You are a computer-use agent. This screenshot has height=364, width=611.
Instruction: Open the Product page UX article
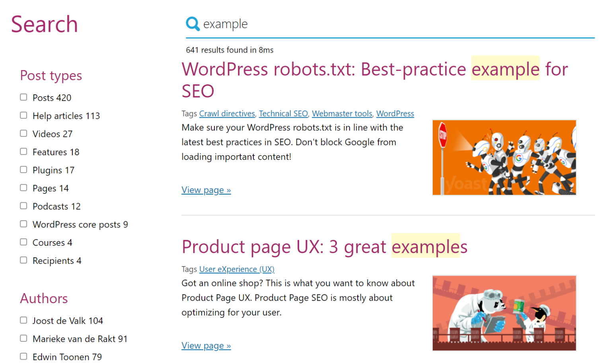[x=324, y=247]
